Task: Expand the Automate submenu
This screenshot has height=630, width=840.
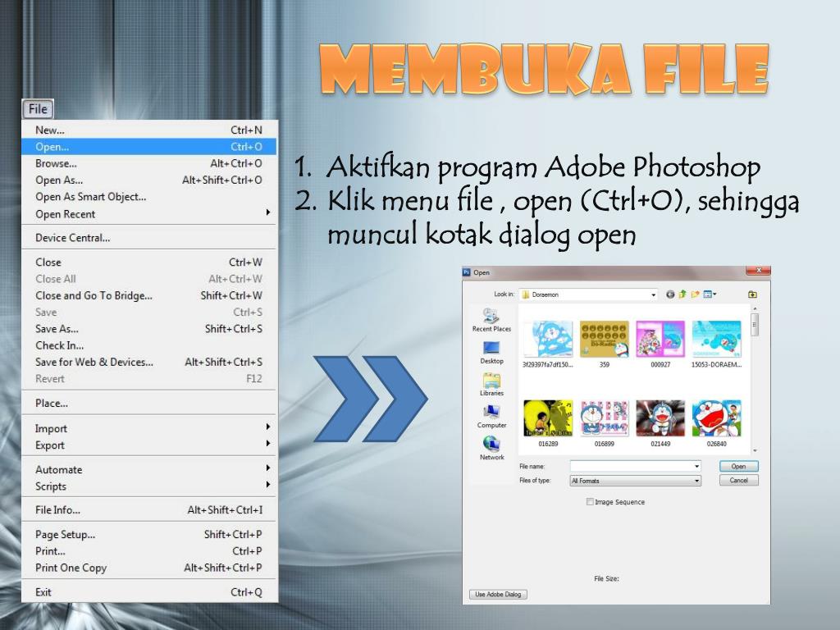Action: (149, 469)
